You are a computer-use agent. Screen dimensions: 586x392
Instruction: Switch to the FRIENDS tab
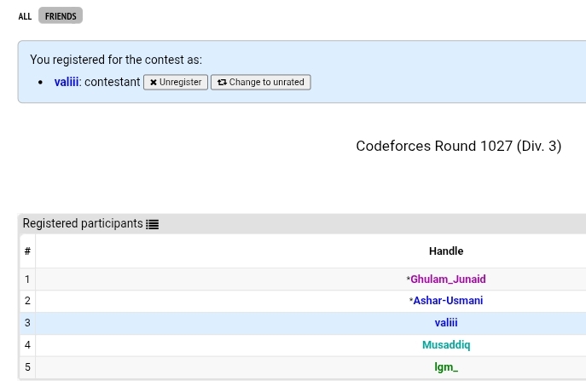pyautogui.click(x=61, y=16)
